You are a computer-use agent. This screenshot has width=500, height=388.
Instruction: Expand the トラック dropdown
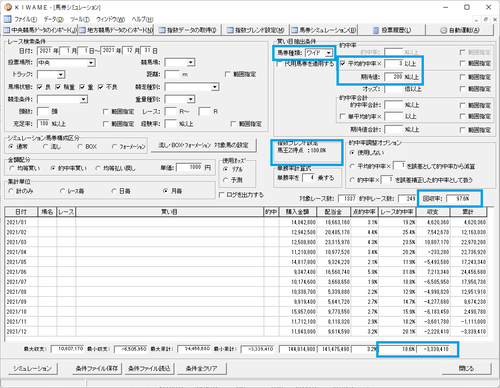[x=61, y=75]
